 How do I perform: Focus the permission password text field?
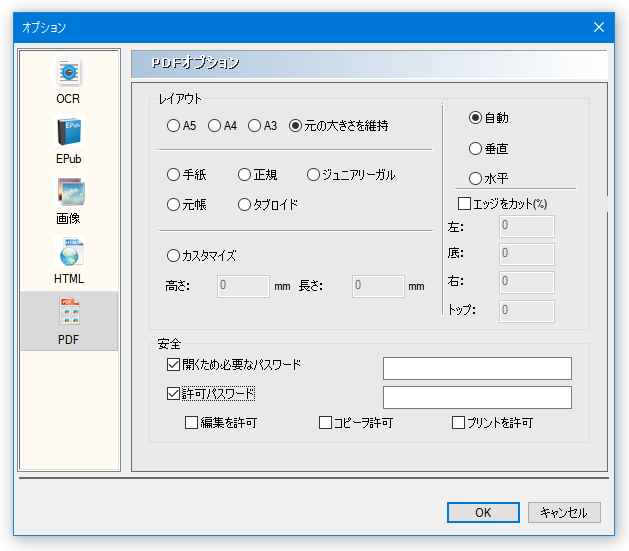477,397
